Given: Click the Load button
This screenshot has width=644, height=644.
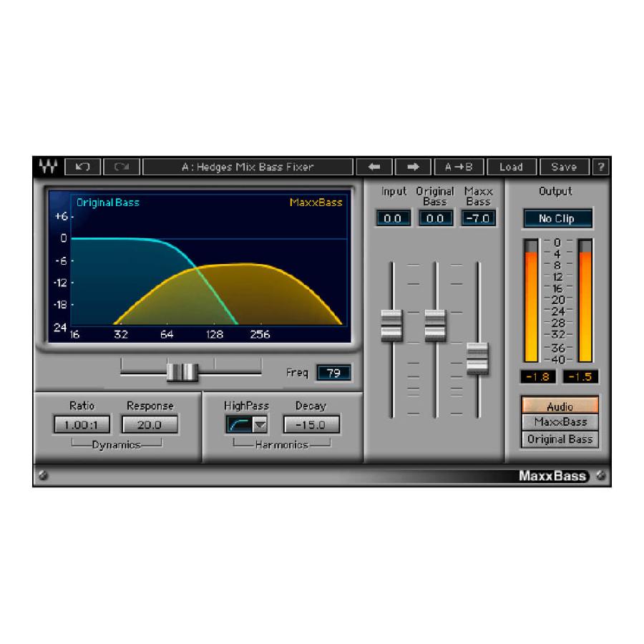Looking at the screenshot, I should click(512, 167).
